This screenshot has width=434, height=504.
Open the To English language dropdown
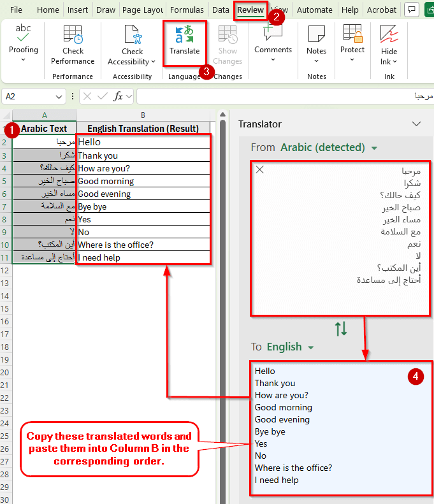(311, 347)
